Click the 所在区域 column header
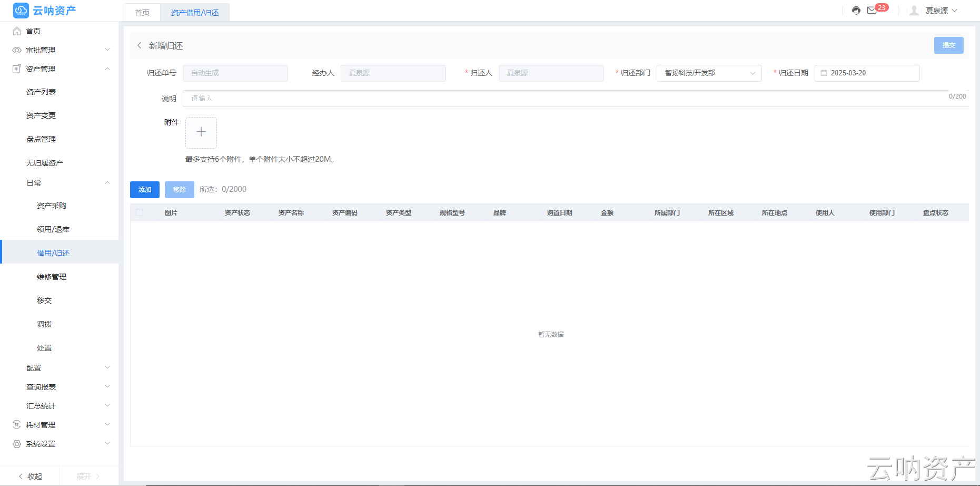This screenshot has width=980, height=486. [x=721, y=213]
